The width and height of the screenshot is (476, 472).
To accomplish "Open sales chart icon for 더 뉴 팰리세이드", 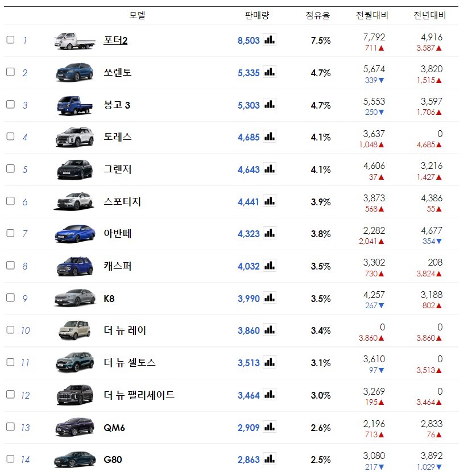I will pyautogui.click(x=269, y=395).
